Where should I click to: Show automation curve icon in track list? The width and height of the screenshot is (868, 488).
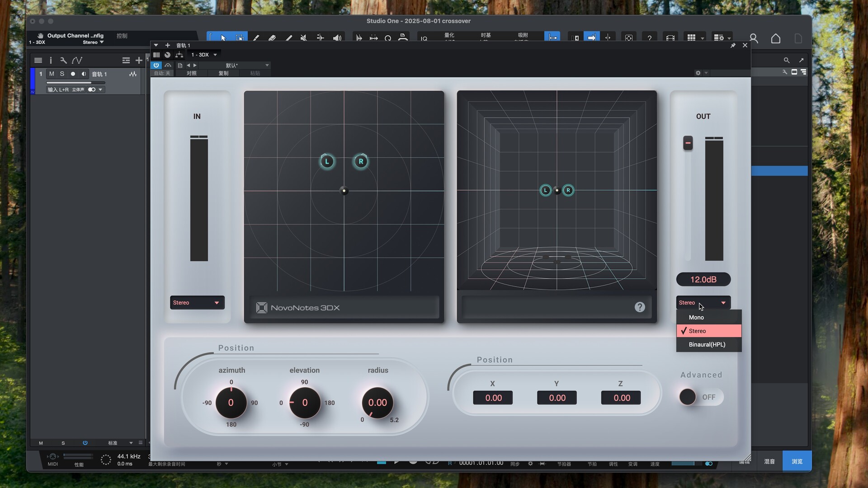77,60
